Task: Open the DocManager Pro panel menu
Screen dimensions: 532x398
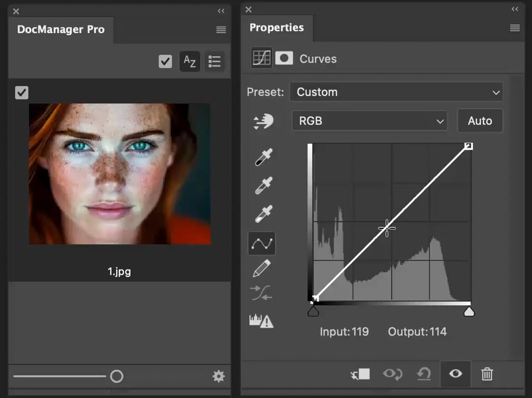Action: click(221, 30)
